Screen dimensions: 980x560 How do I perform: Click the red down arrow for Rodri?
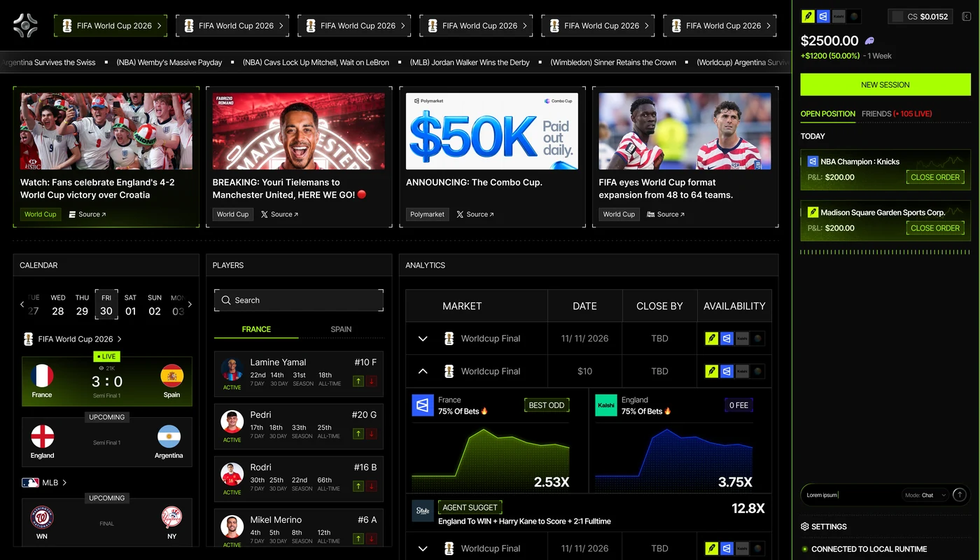click(372, 486)
